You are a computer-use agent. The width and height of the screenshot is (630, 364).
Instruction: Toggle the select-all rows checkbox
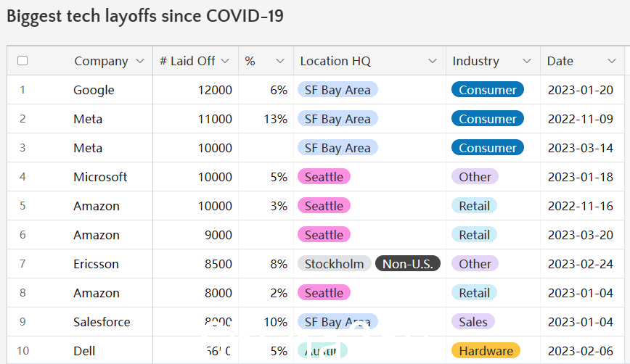point(22,61)
